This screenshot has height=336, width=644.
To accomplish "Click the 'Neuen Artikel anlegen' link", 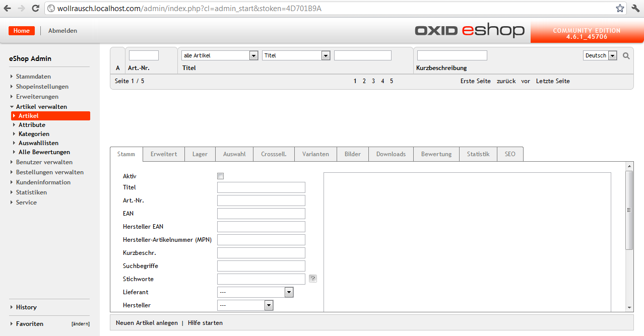I will 147,323.
